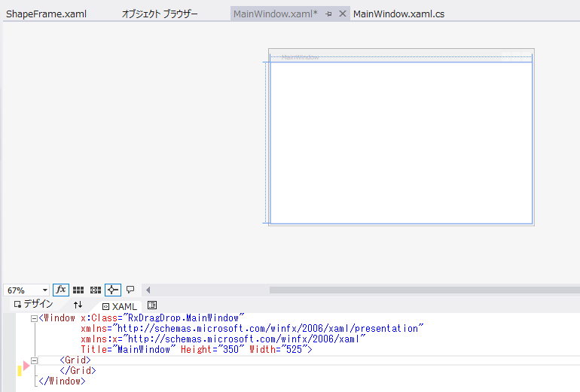Click the horizontal scrollbar left arrow
Viewport: 580px width, 392px height.
click(148, 290)
